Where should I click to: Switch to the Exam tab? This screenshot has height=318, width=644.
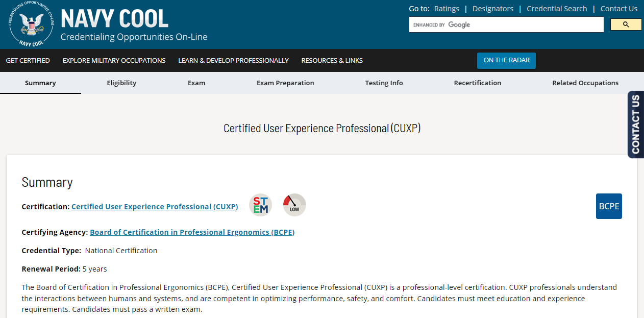(x=196, y=83)
